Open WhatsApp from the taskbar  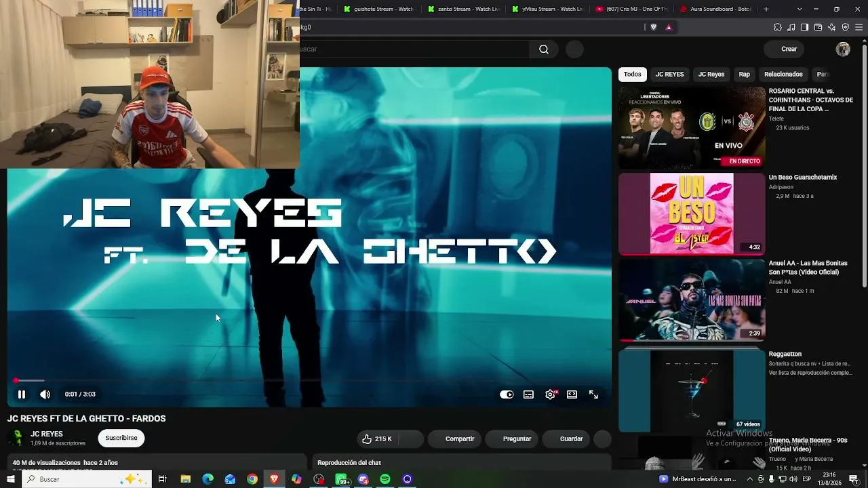click(x=342, y=479)
